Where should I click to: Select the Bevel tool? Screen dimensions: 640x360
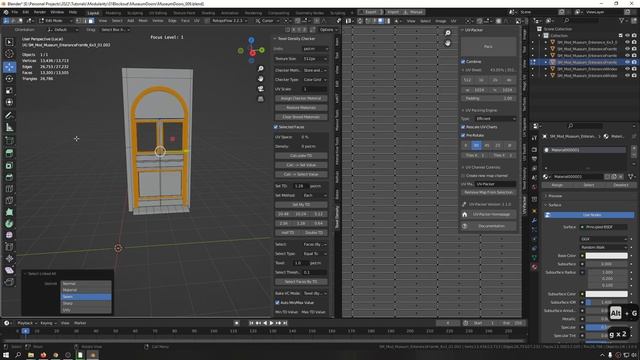[x=9, y=177]
